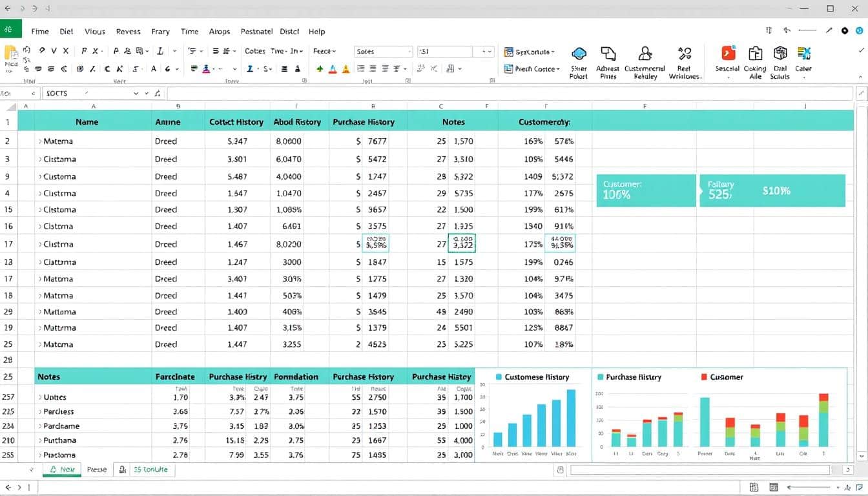868x496 pixels.
Task: Click the orange triangle color icon
Action: point(346,68)
